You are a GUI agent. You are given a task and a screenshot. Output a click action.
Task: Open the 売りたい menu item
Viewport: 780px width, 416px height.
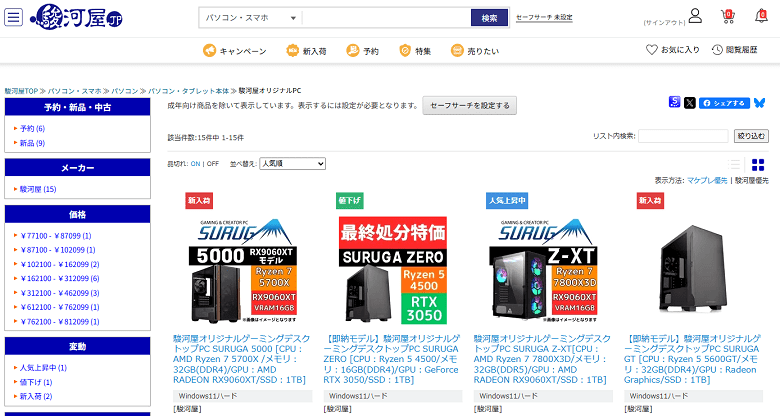tap(483, 51)
